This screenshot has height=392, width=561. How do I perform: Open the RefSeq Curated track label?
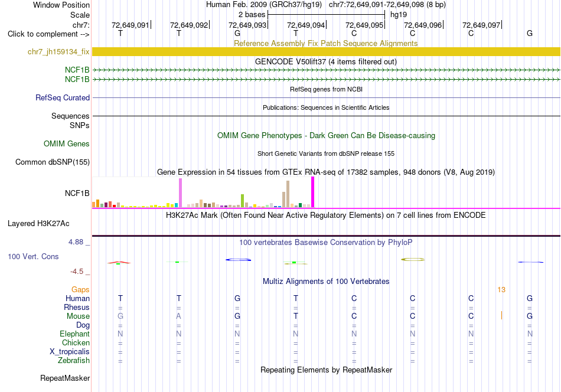click(63, 97)
